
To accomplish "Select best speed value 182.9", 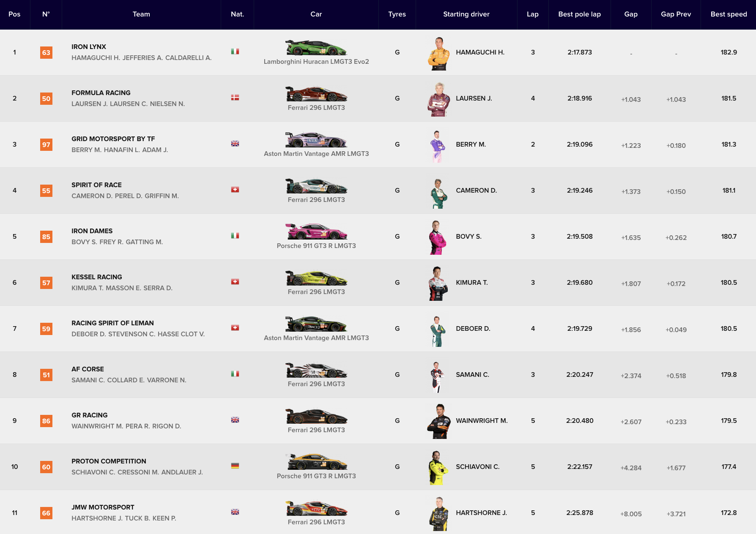I will tap(729, 52).
